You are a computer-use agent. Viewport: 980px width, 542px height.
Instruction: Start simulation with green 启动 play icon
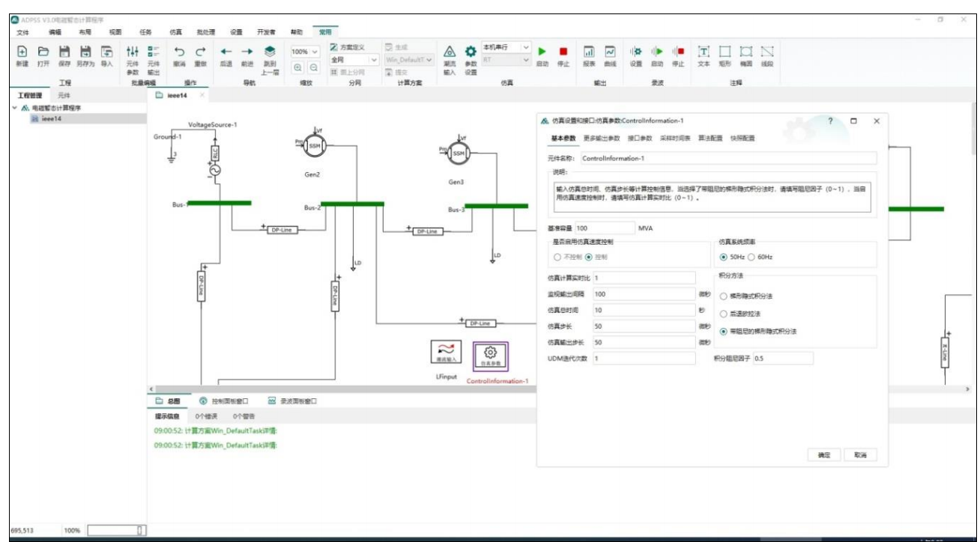[x=542, y=54]
